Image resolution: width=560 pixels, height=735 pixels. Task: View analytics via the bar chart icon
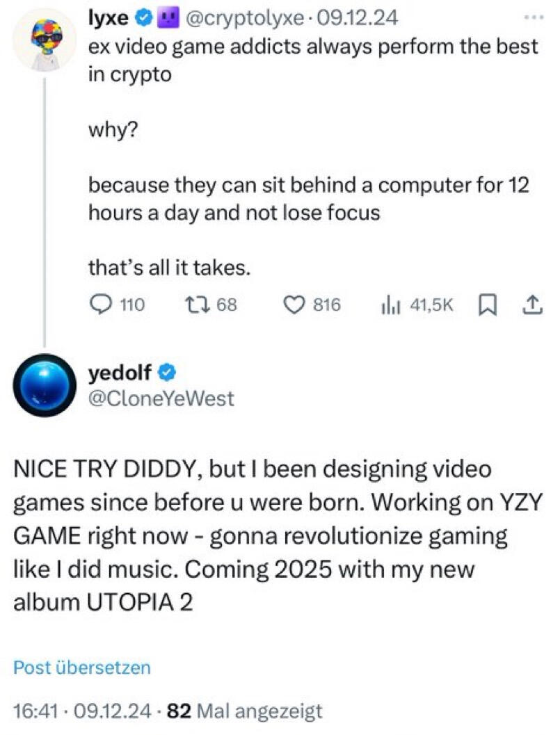391,305
